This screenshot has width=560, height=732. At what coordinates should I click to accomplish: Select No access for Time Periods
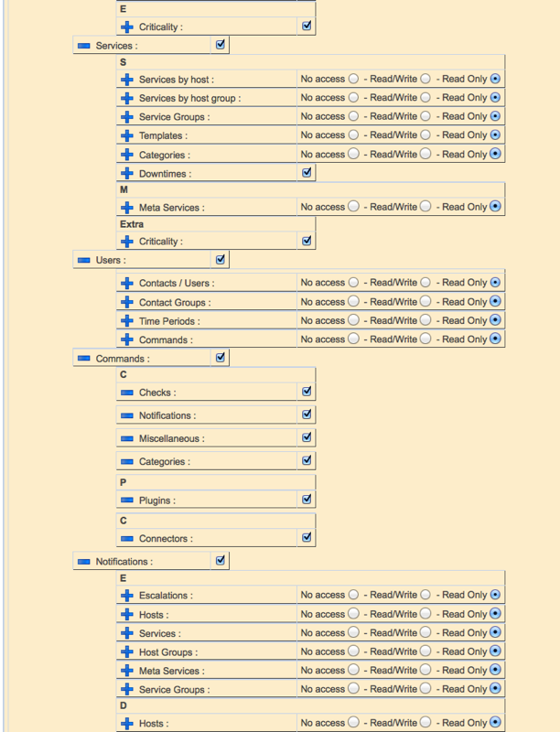[353, 320]
